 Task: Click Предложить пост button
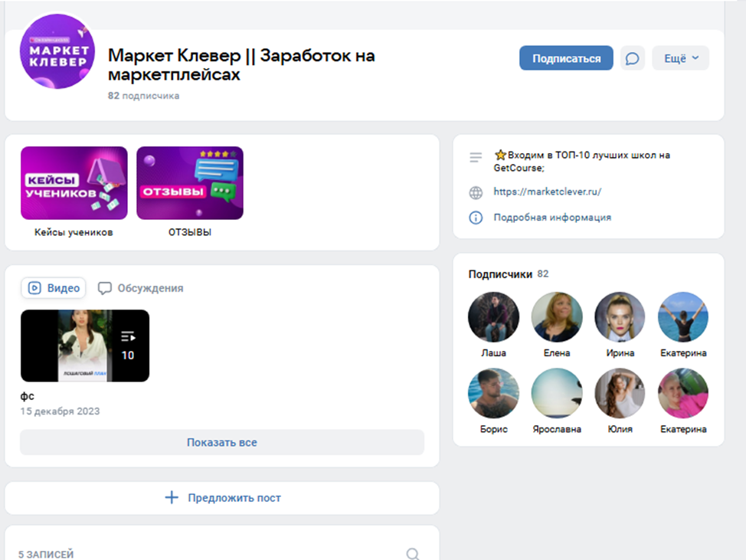[222, 498]
